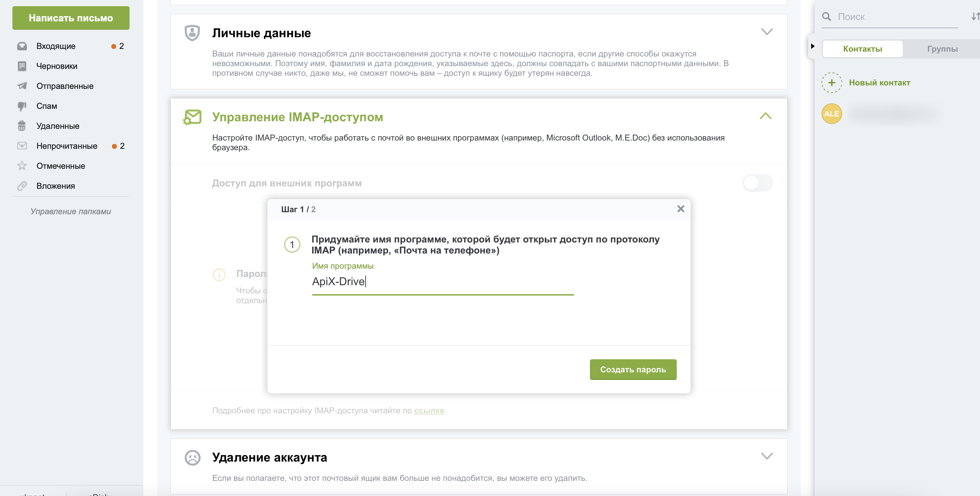Click the Написать письмо compose button

click(x=71, y=17)
